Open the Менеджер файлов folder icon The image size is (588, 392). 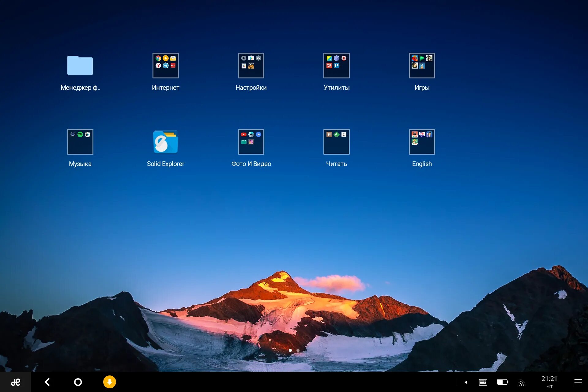pyautogui.click(x=80, y=66)
